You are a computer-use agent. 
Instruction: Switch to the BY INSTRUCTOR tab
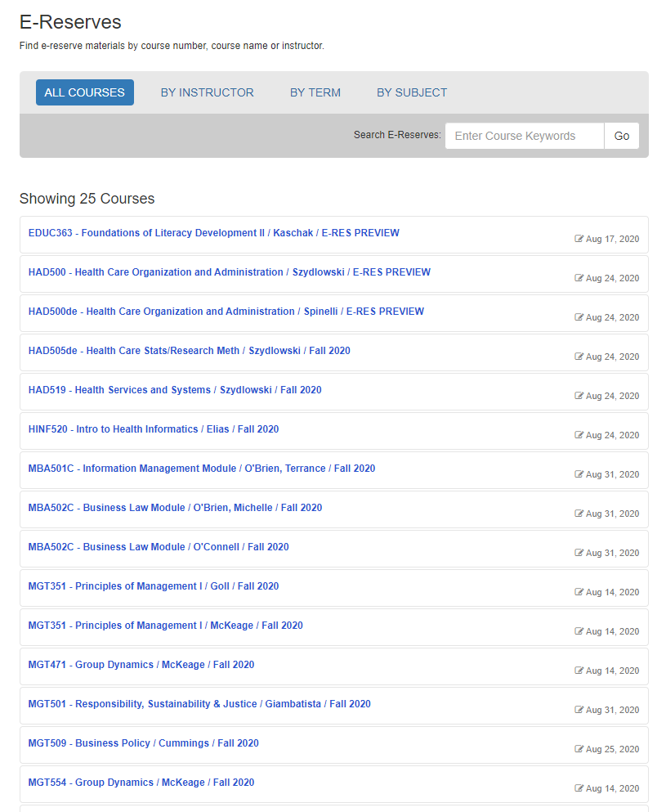tap(207, 92)
